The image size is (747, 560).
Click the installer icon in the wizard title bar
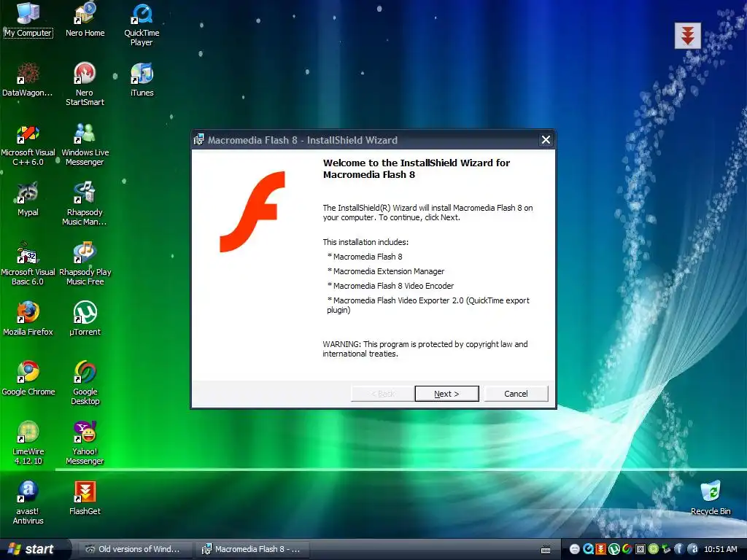tap(199, 139)
